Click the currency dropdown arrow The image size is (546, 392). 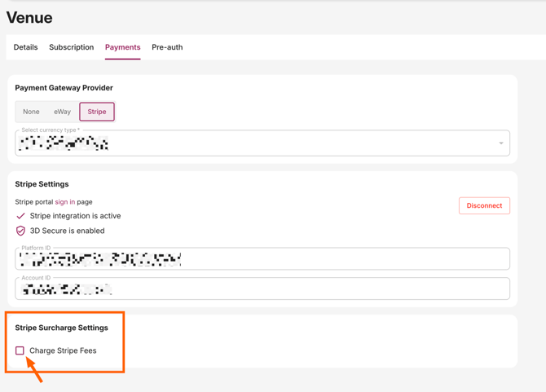(500, 143)
